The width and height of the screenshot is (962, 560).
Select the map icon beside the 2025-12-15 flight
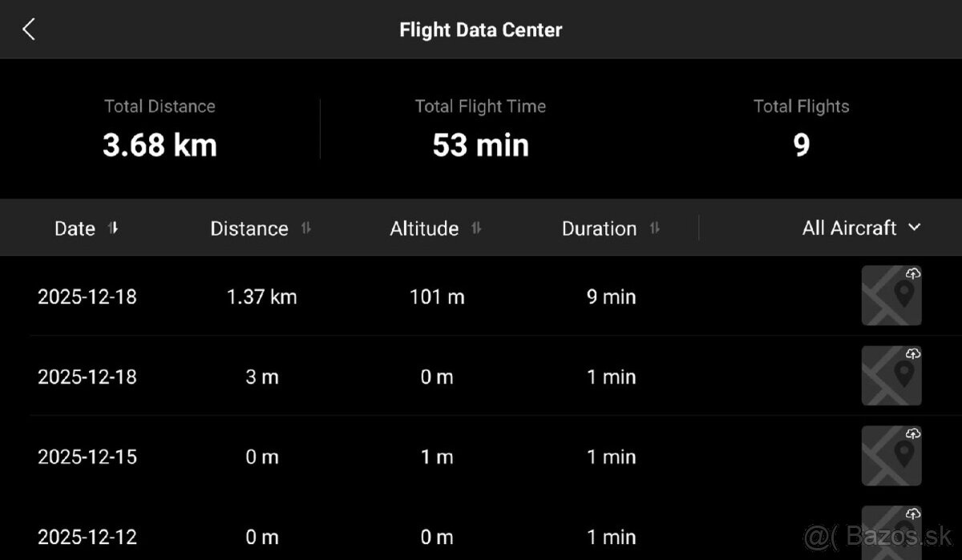coord(891,456)
